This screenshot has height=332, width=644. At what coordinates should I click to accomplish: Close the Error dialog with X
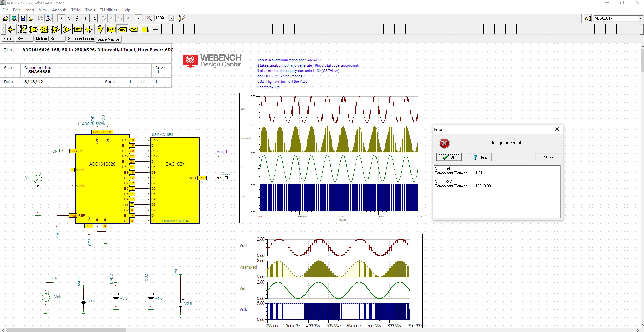coord(557,129)
